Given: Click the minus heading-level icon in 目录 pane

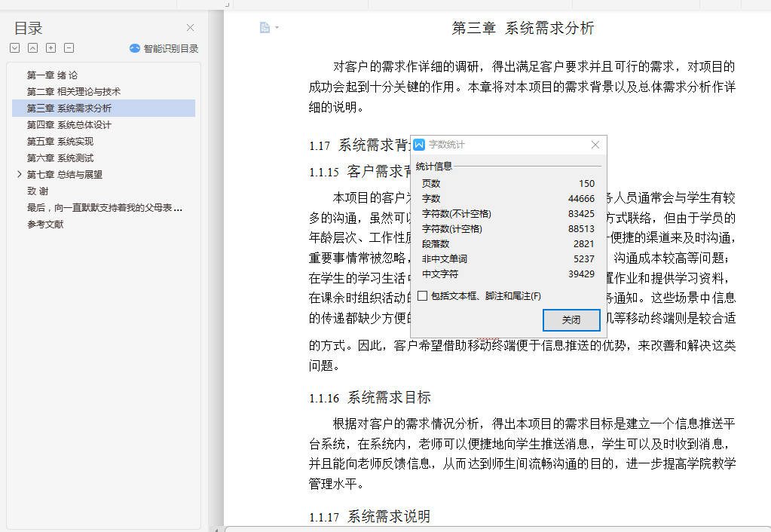Looking at the screenshot, I should pyautogui.click(x=69, y=47).
